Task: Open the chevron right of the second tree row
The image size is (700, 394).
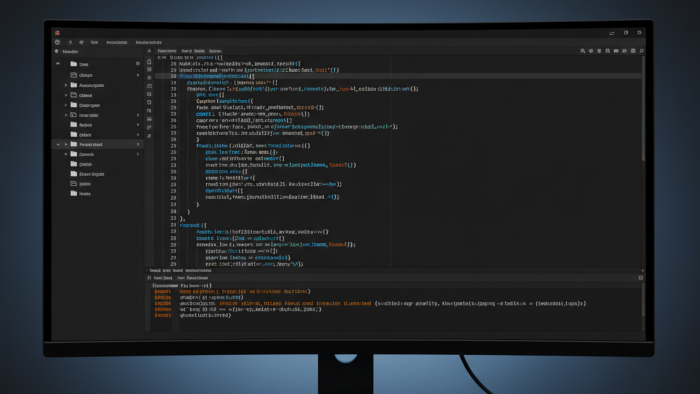Action: pos(138,75)
